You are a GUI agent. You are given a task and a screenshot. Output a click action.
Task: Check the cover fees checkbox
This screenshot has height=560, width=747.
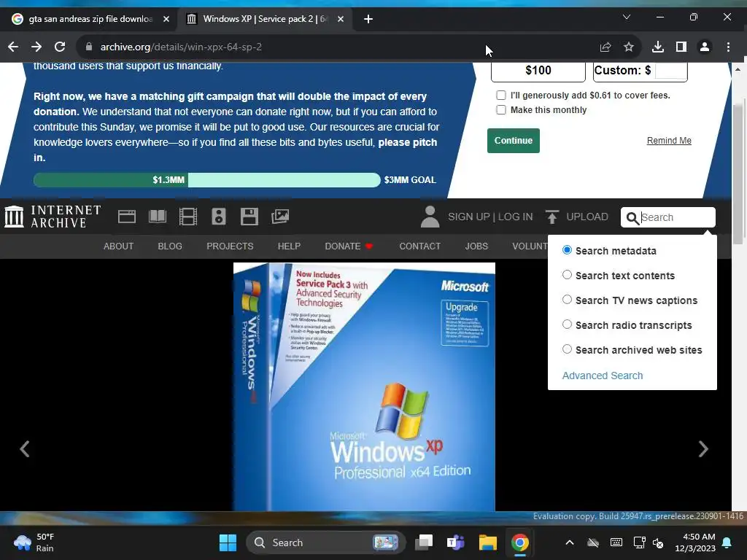coord(501,96)
